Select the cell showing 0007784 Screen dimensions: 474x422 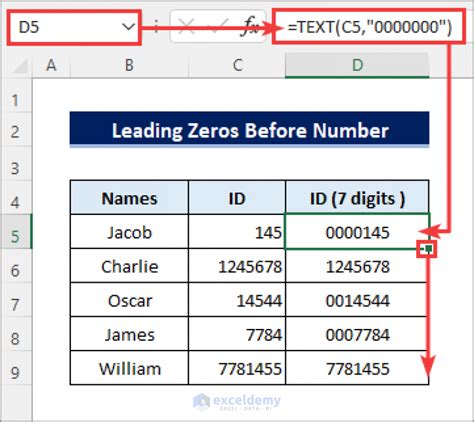pos(357,335)
